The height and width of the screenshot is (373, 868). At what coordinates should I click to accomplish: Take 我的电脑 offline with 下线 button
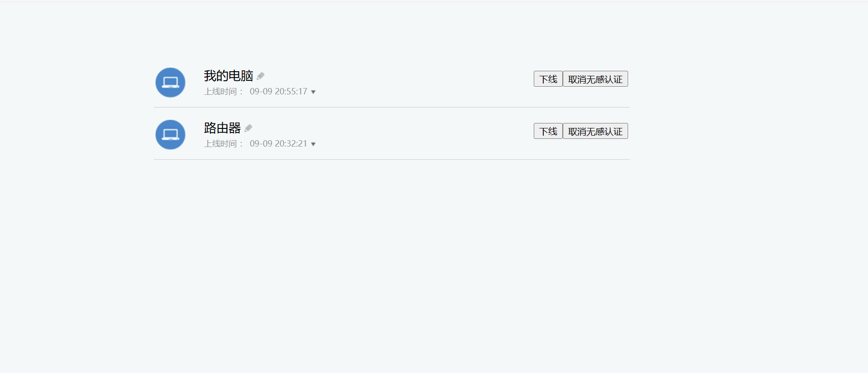[x=548, y=79]
